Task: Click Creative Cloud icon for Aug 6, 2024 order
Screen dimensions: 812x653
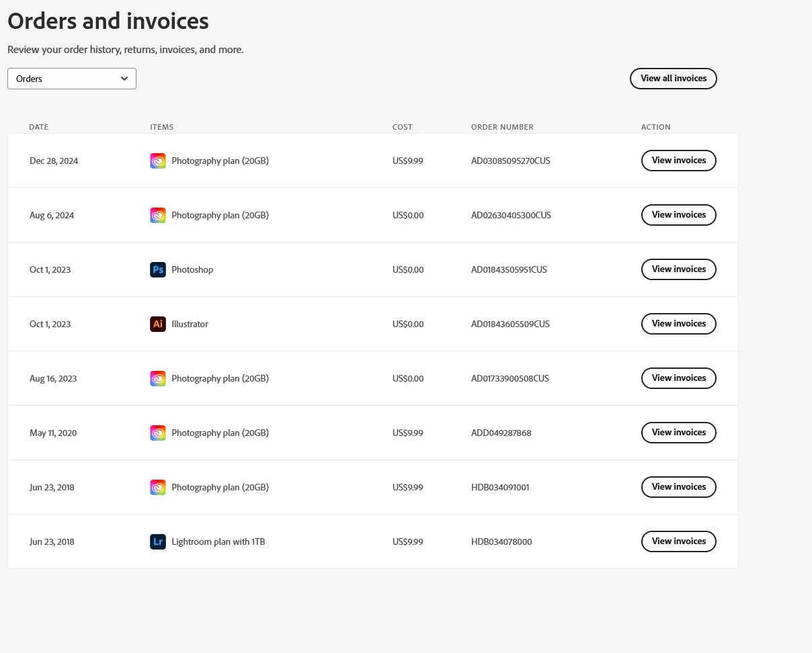Action: coord(158,216)
